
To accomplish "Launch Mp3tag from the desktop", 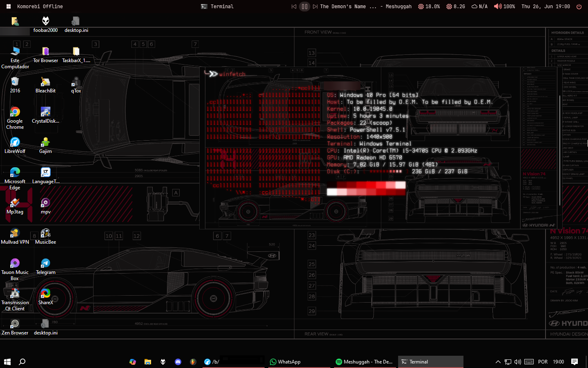I will [x=15, y=206].
